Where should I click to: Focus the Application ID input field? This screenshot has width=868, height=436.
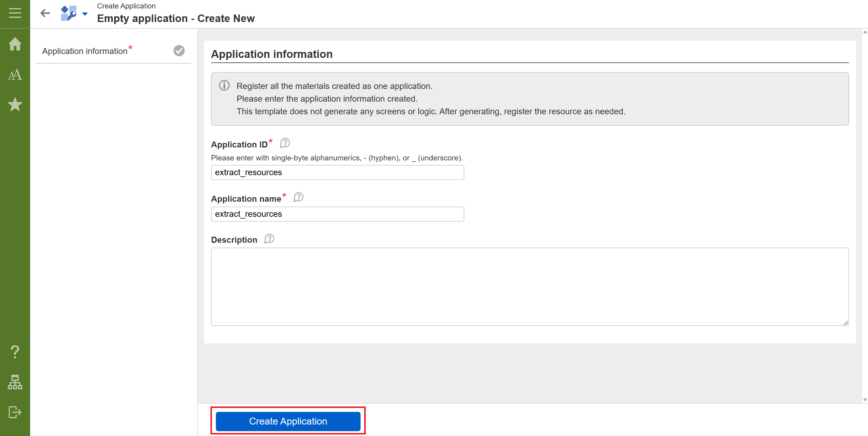(337, 172)
